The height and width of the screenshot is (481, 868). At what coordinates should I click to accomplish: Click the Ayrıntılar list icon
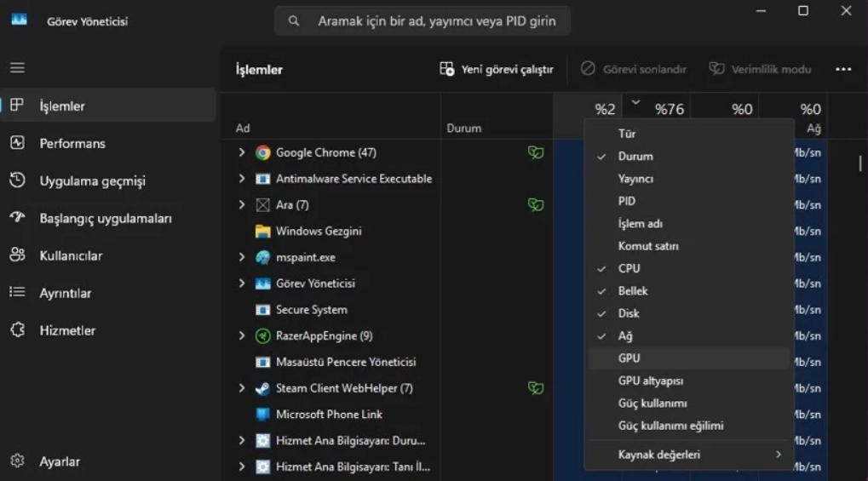pyautogui.click(x=17, y=292)
